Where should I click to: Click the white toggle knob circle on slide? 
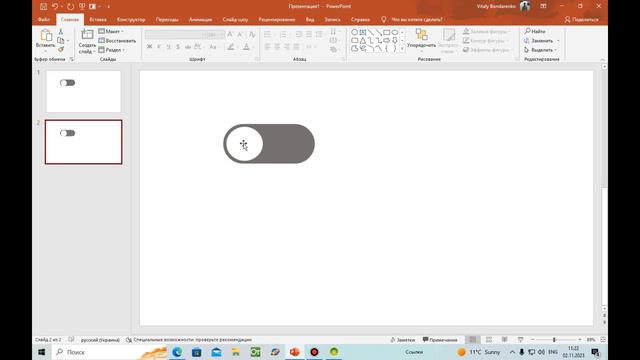(244, 144)
